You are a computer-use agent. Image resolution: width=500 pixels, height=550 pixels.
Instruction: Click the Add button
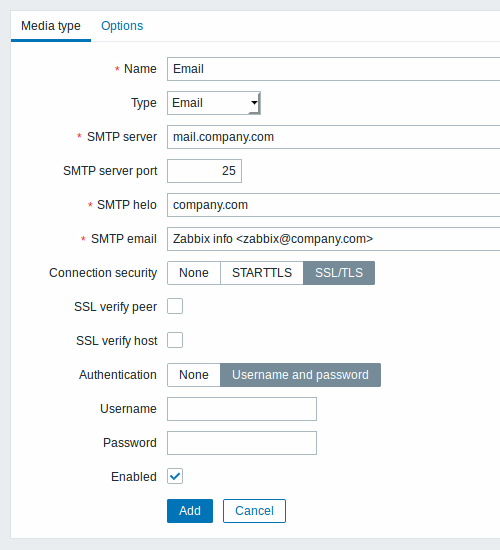click(190, 511)
